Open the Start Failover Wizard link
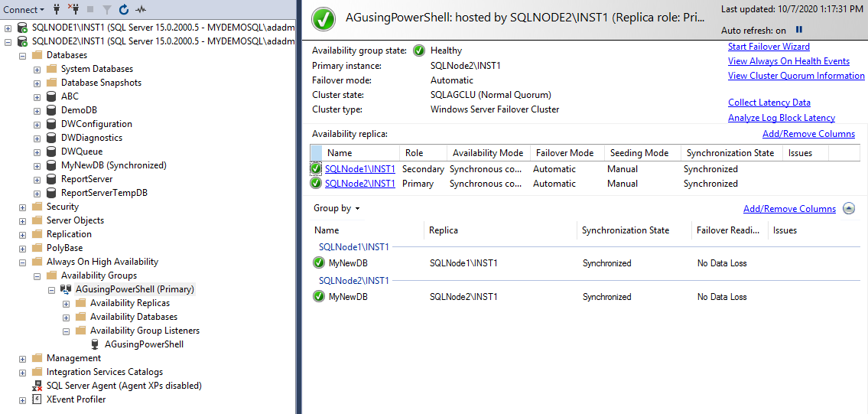The image size is (868, 414). (769, 47)
